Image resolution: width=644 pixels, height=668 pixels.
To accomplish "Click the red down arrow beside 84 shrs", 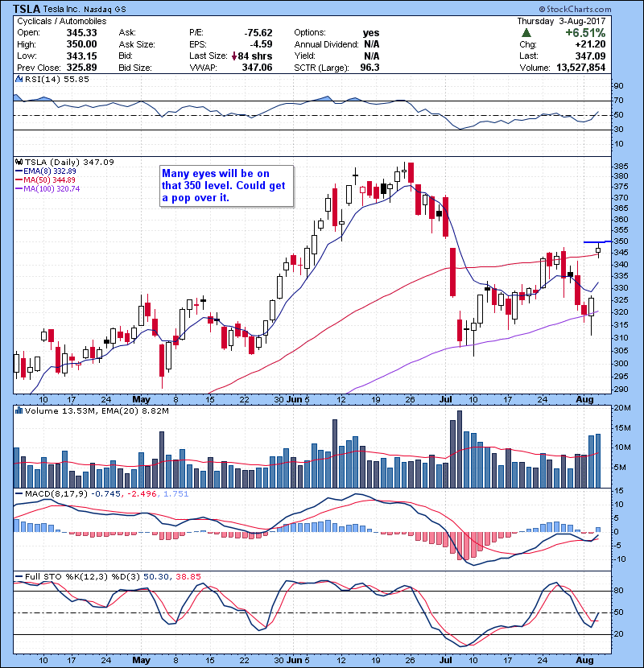I will [234, 56].
